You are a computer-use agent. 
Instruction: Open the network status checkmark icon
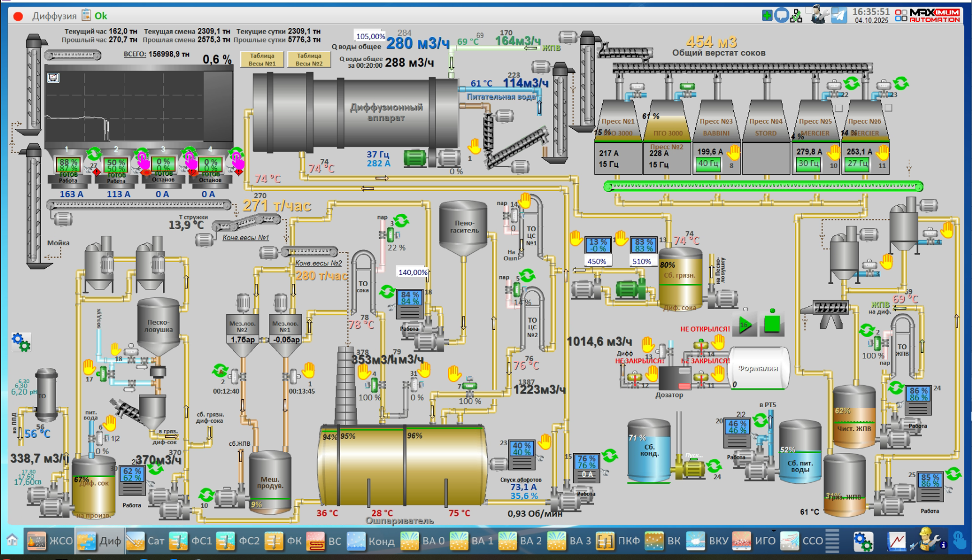(x=796, y=16)
